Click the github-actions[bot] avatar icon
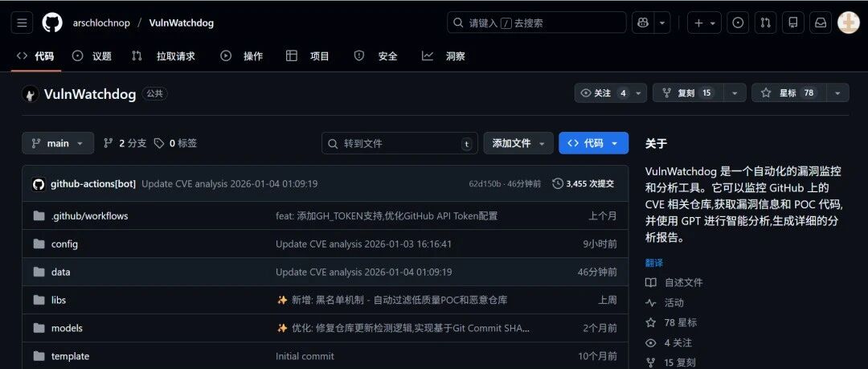Image resolution: width=868 pixels, height=369 pixels. [x=39, y=184]
